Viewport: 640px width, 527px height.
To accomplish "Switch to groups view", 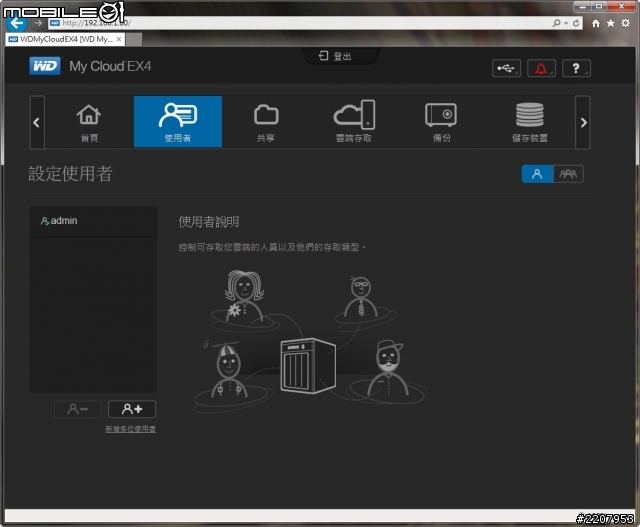I will click(568, 174).
